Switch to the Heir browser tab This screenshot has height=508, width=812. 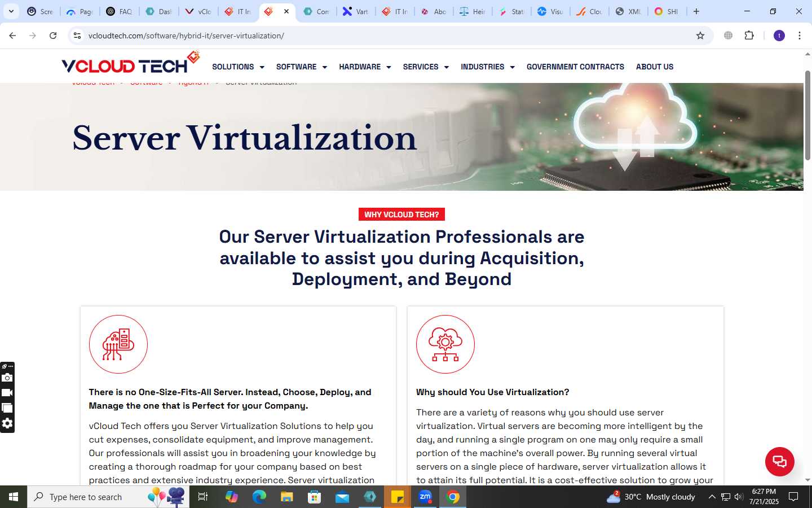[473, 11]
